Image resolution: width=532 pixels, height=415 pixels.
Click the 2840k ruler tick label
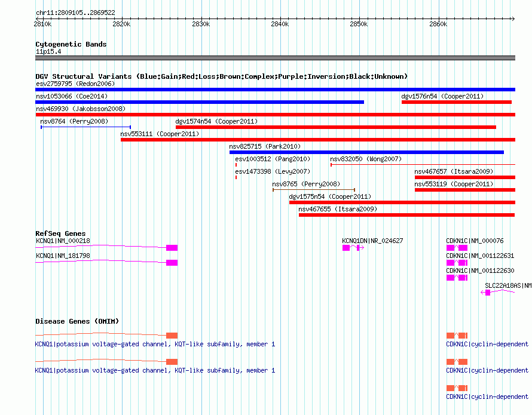280,24
